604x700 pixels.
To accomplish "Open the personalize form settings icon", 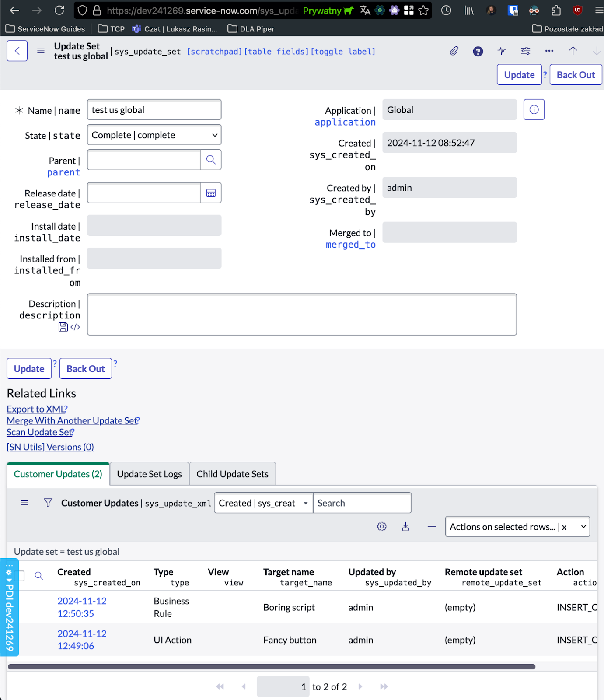I will point(525,51).
